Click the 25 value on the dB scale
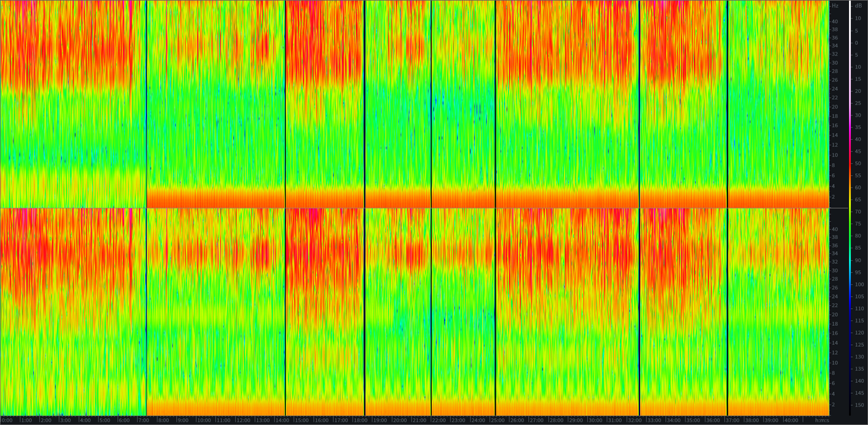Viewport: 868px width, 425px height. pos(858,103)
